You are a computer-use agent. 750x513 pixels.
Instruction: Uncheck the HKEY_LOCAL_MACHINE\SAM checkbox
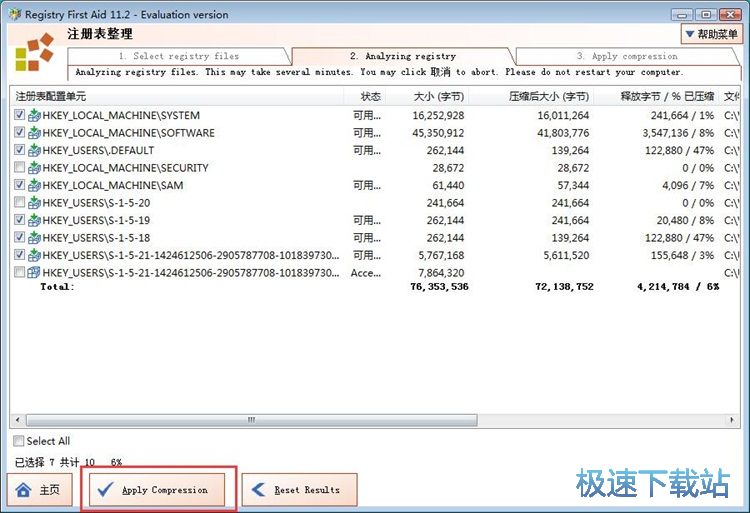pyautogui.click(x=19, y=185)
